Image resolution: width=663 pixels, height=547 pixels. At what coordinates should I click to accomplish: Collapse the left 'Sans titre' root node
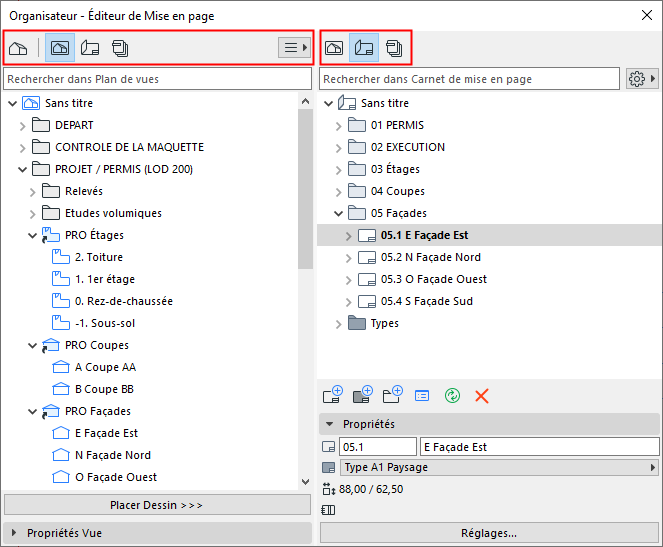pos(13,103)
